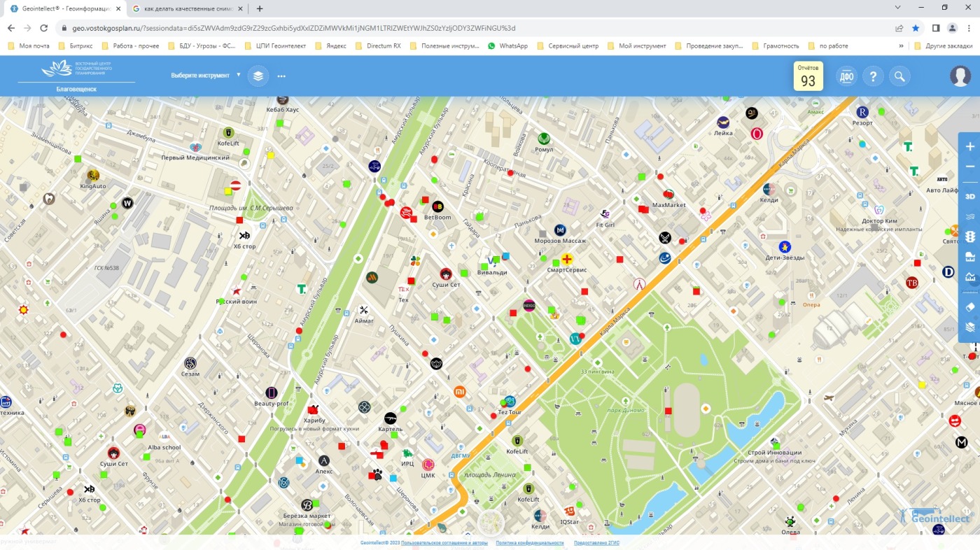This screenshot has height=550, width=980.
Task: Open the help question mark icon
Action: (873, 76)
